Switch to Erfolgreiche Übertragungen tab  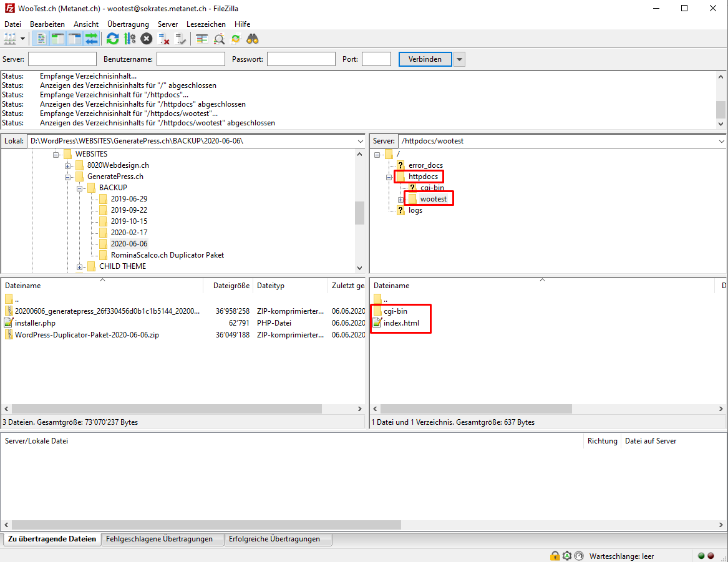pyautogui.click(x=274, y=539)
